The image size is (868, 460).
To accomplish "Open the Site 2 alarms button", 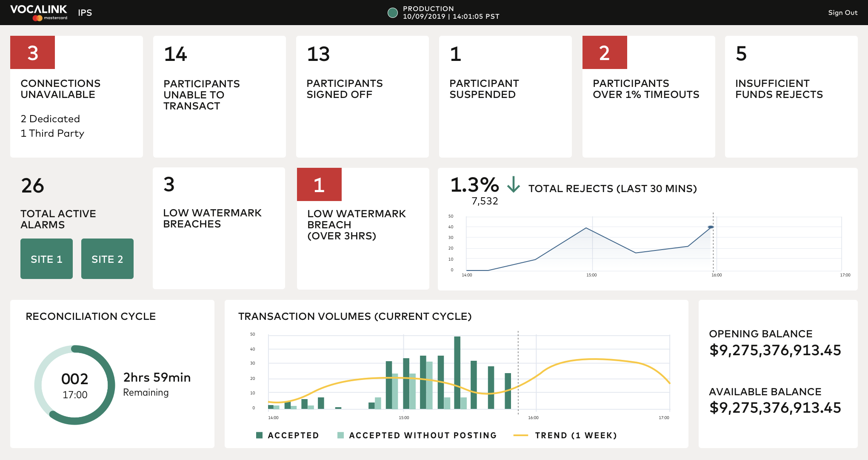I will 107,259.
